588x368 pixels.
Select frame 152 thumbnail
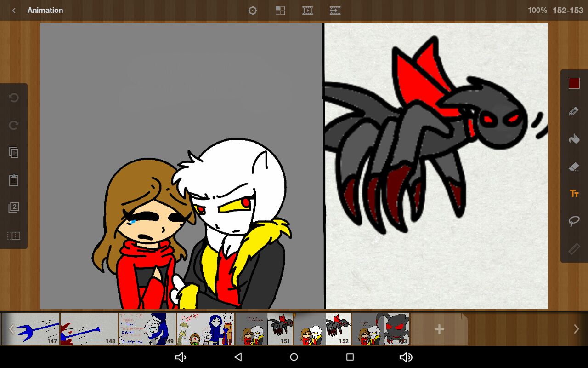[322, 329]
